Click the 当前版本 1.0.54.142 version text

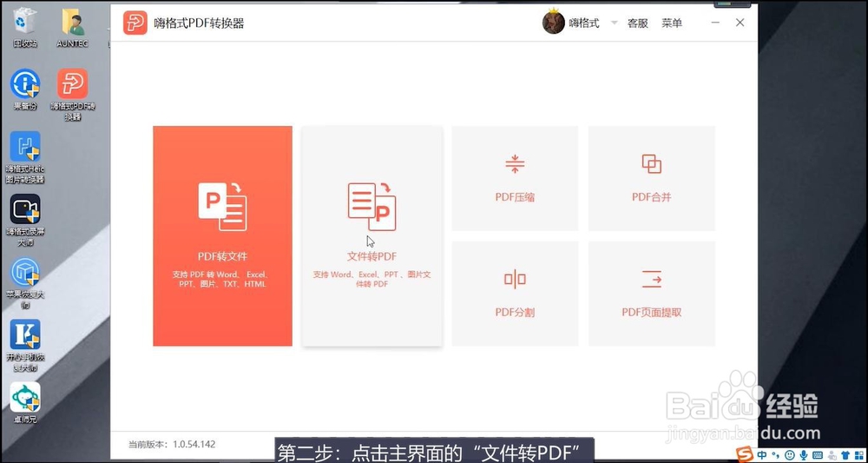(x=172, y=444)
